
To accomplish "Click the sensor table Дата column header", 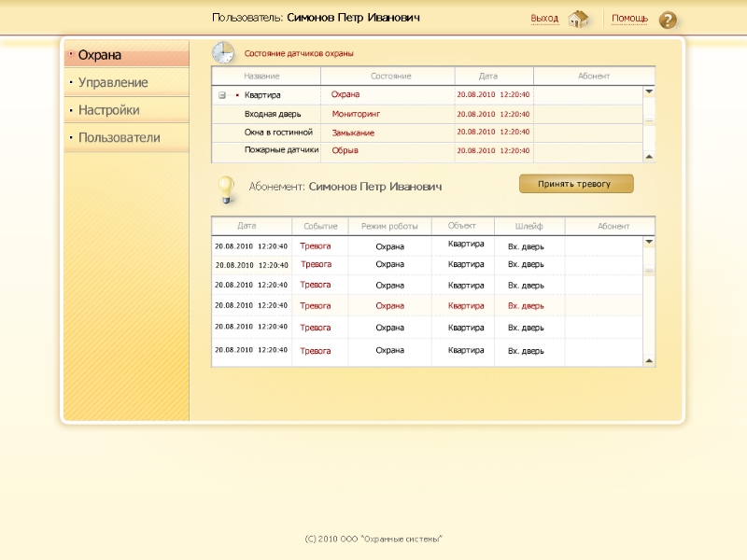I will click(494, 77).
